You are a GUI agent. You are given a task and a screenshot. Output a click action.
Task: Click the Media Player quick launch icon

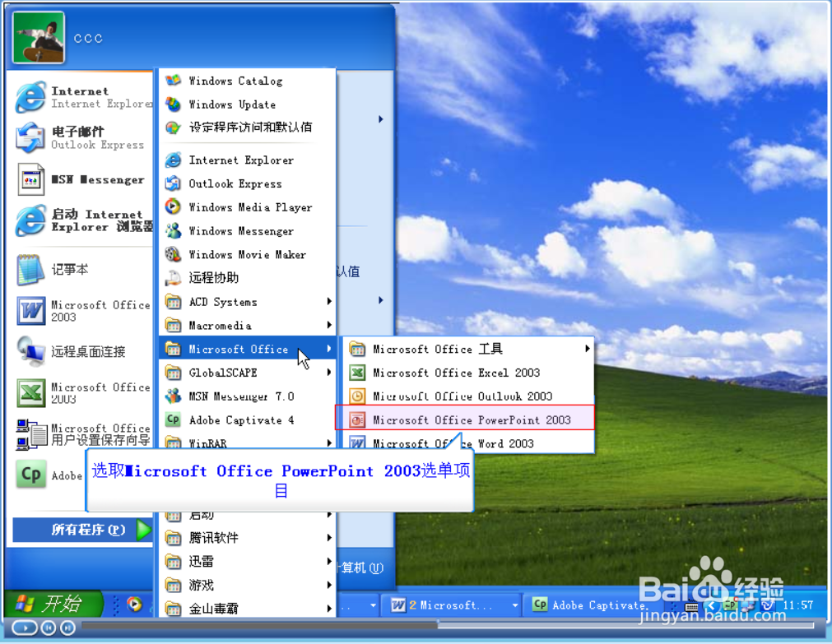pos(135,604)
